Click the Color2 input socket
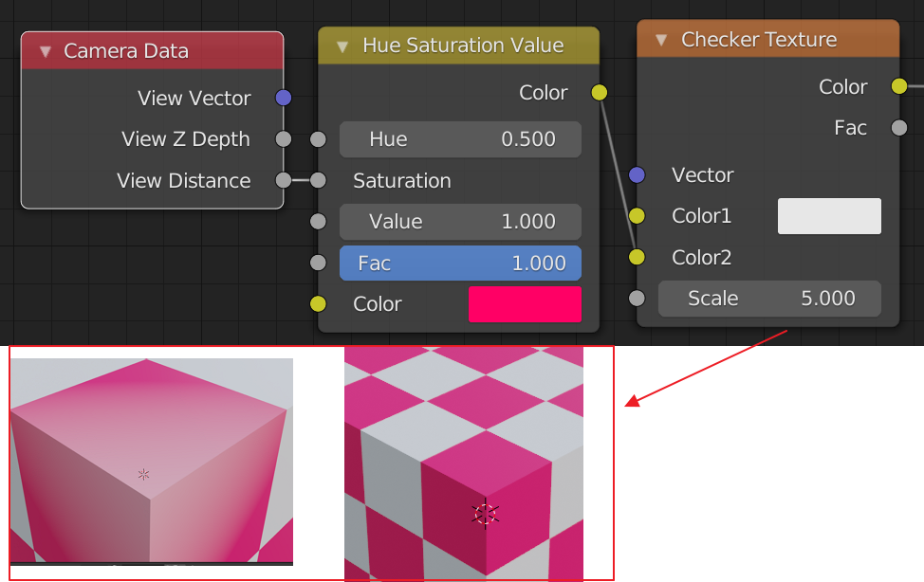 (637, 257)
